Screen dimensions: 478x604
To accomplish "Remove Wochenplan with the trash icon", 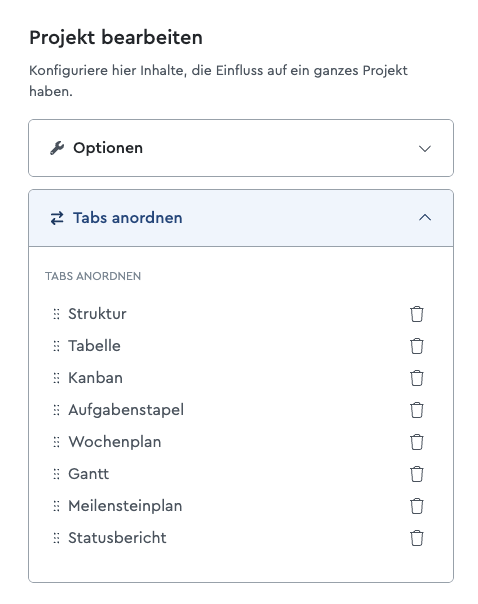I will click(416, 442).
